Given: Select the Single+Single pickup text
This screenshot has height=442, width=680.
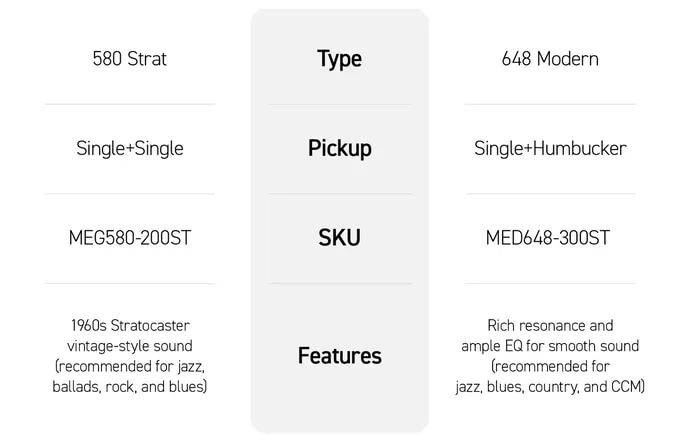Looking at the screenshot, I should (x=130, y=148).
